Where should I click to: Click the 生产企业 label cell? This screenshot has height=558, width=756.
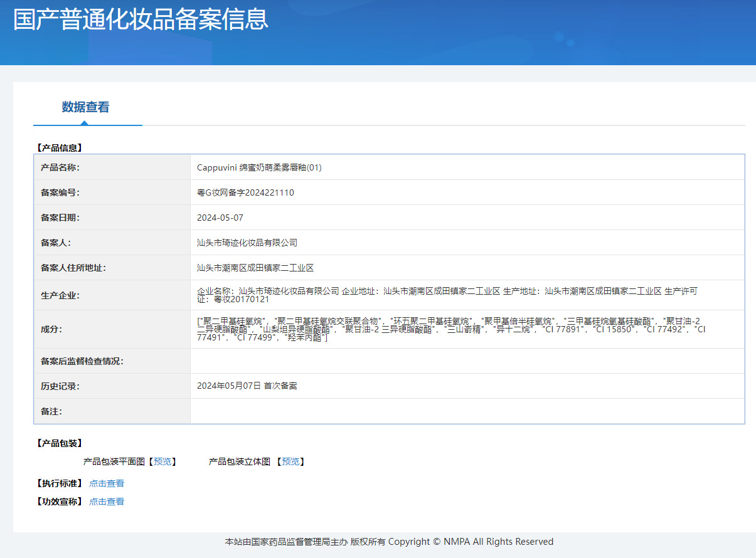tap(112, 295)
